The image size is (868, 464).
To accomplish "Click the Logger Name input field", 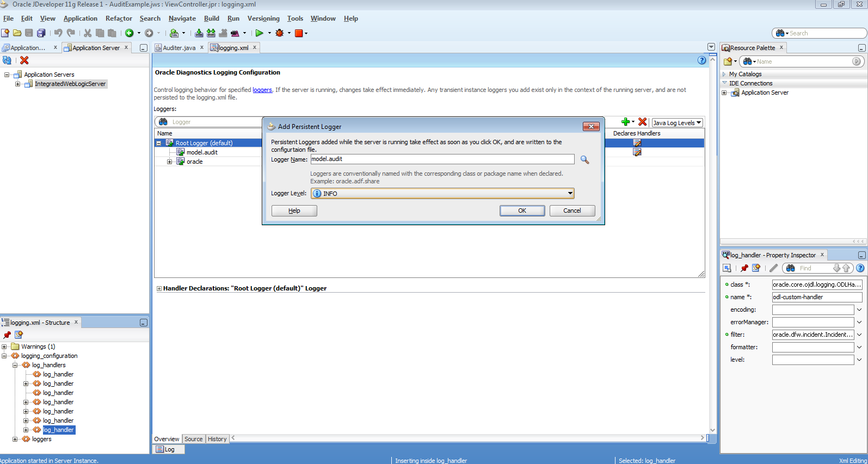I will [442, 159].
